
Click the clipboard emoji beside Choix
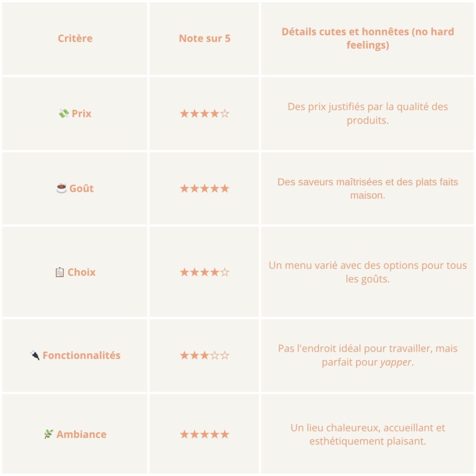coord(59,272)
